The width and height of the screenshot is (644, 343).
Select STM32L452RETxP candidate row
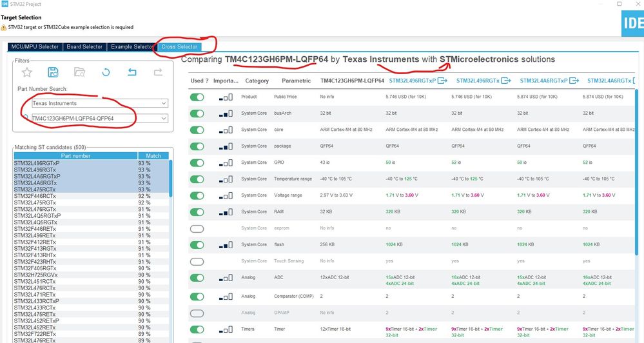[x=91, y=321]
